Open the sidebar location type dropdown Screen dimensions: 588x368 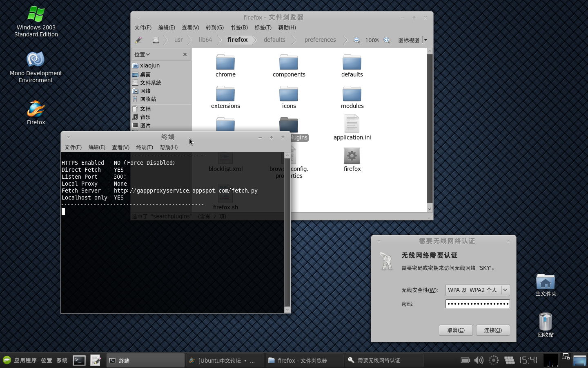(142, 54)
